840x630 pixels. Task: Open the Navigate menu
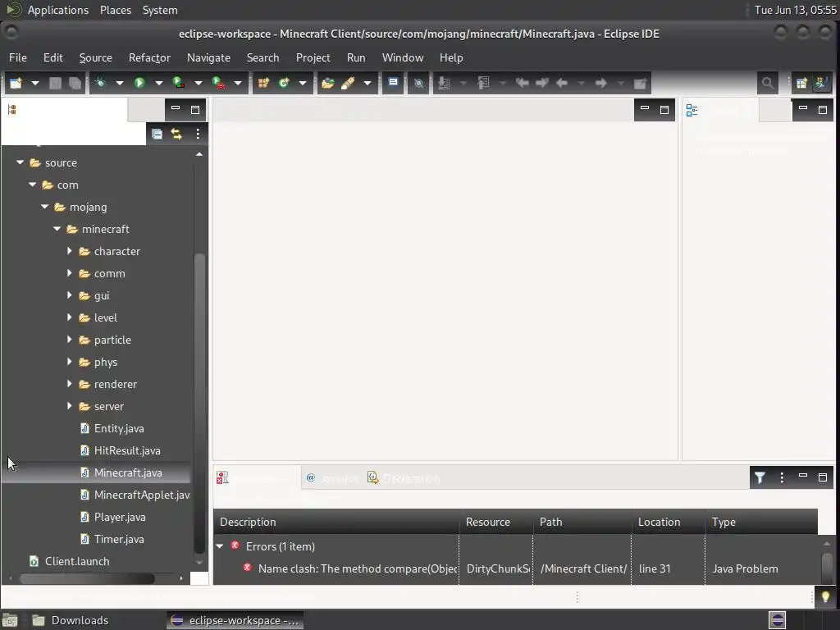208,57
